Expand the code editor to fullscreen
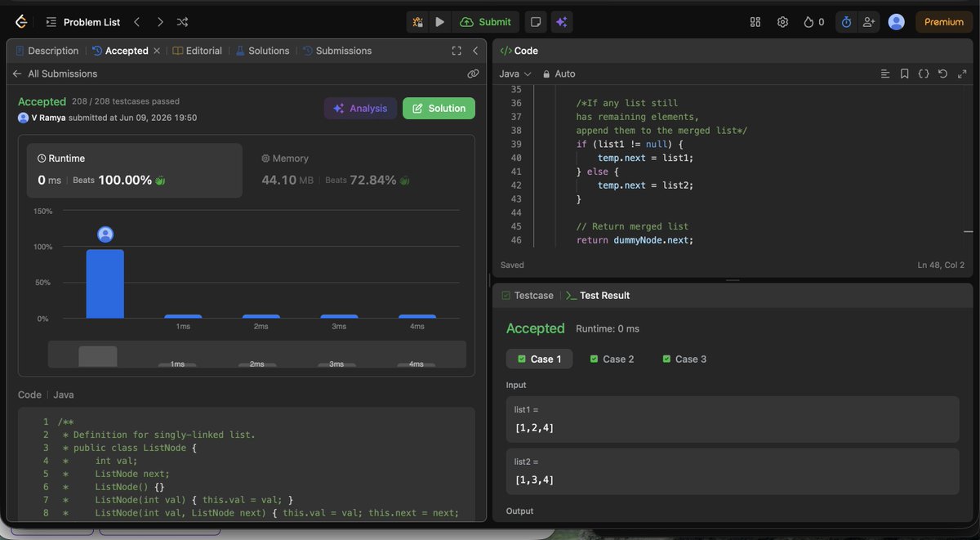This screenshot has width=980, height=540. pos(961,74)
